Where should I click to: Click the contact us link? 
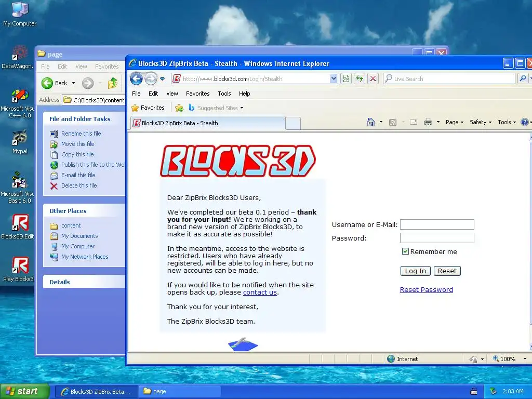pyautogui.click(x=260, y=292)
